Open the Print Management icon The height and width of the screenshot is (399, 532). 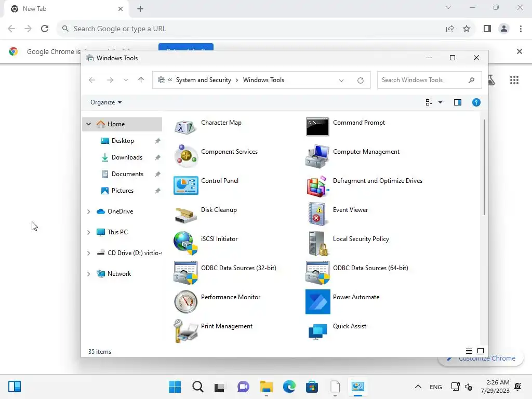(185, 331)
